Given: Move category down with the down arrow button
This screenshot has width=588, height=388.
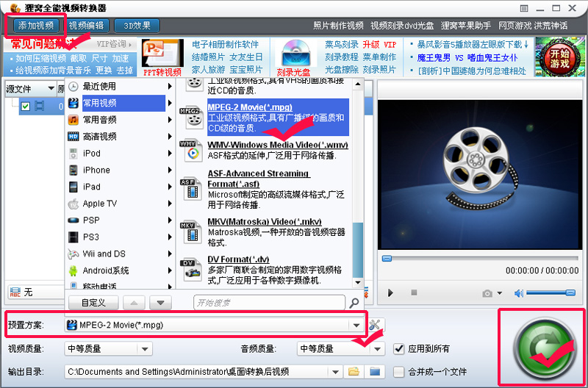Looking at the screenshot, I should pyautogui.click(x=160, y=303).
